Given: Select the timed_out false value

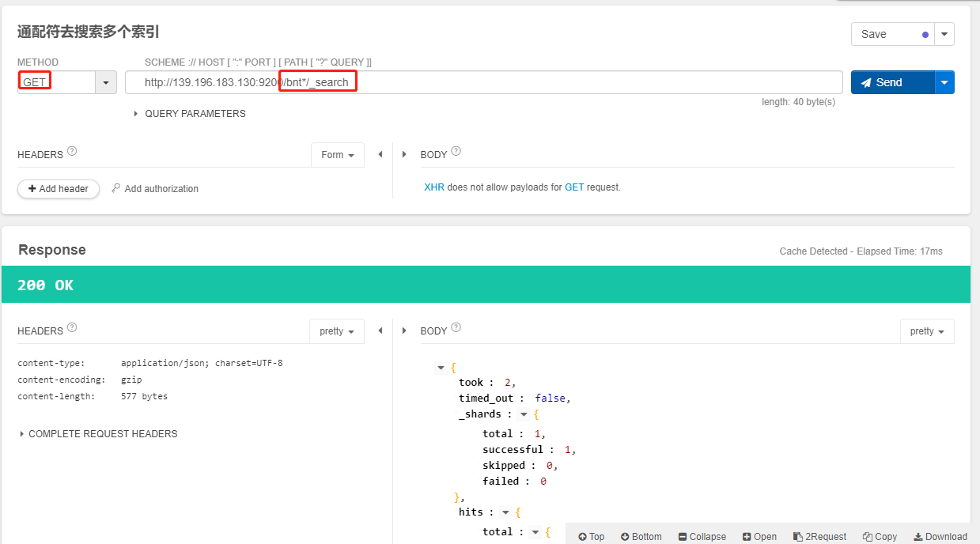Looking at the screenshot, I should pyautogui.click(x=551, y=399).
